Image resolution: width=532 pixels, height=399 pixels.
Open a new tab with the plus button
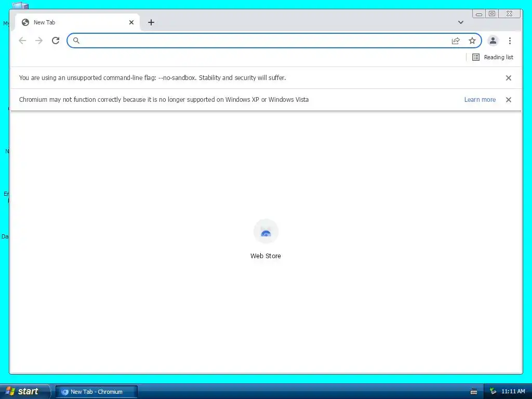pos(151,22)
